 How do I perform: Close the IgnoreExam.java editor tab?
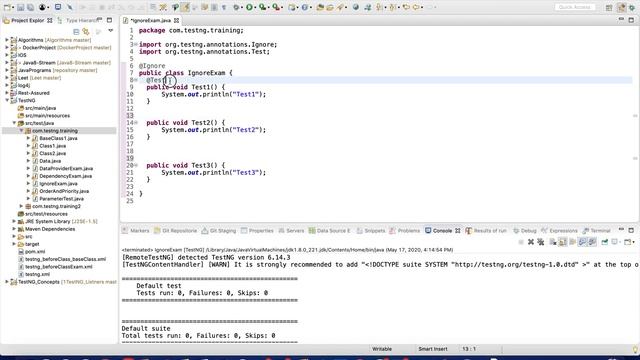coord(176,20)
